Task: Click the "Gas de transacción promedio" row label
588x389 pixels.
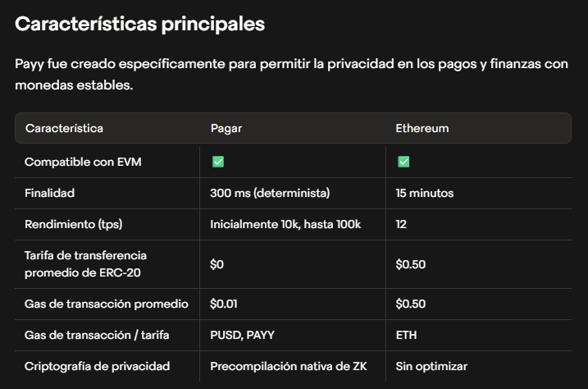Action: [107, 304]
